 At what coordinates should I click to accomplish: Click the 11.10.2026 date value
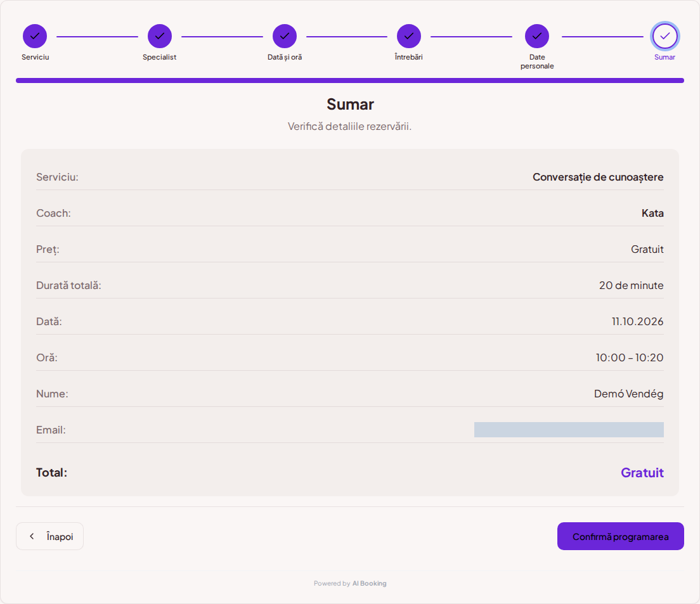(637, 321)
